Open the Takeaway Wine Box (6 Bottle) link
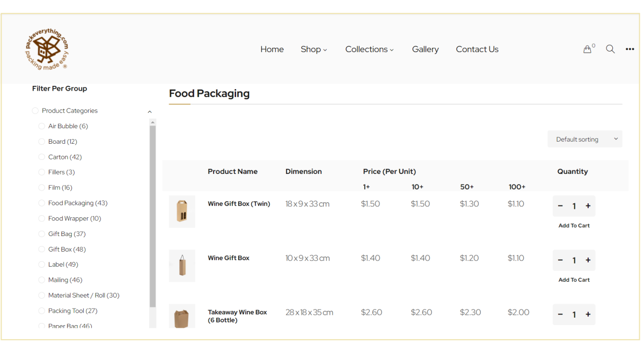 (237, 316)
